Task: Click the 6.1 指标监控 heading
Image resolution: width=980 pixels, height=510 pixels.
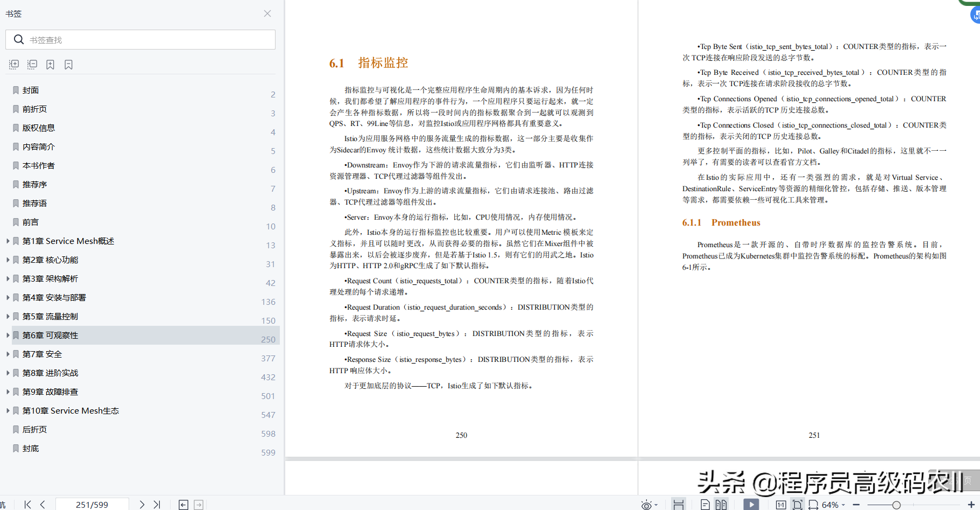Action: [369, 63]
